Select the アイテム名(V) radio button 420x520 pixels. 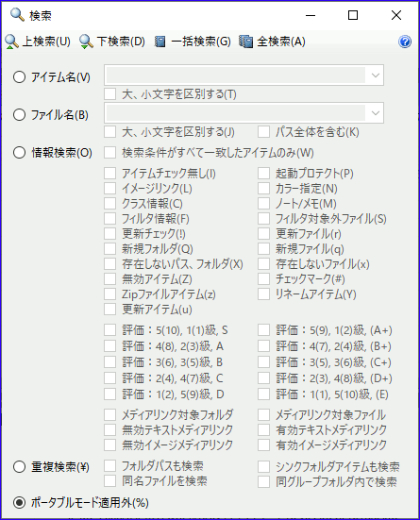click(19, 77)
